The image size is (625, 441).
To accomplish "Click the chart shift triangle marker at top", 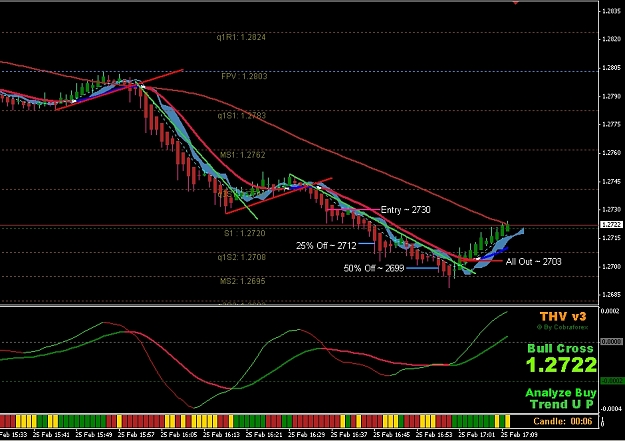I will pyautogui.click(x=515, y=3).
